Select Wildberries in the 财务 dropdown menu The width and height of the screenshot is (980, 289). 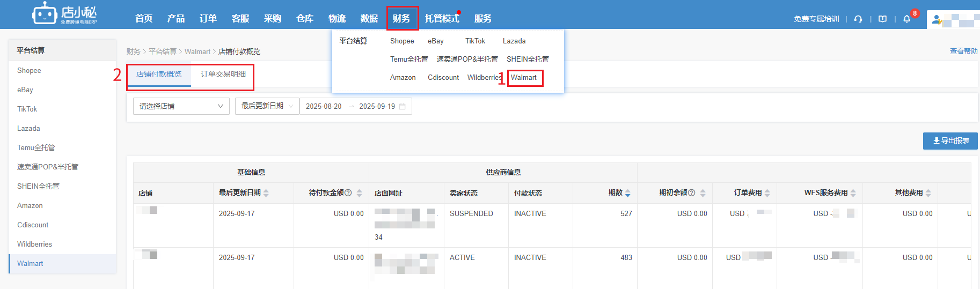tap(484, 77)
